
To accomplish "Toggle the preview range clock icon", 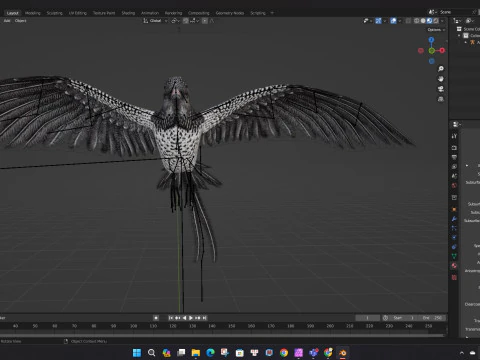I will [x=386, y=318].
